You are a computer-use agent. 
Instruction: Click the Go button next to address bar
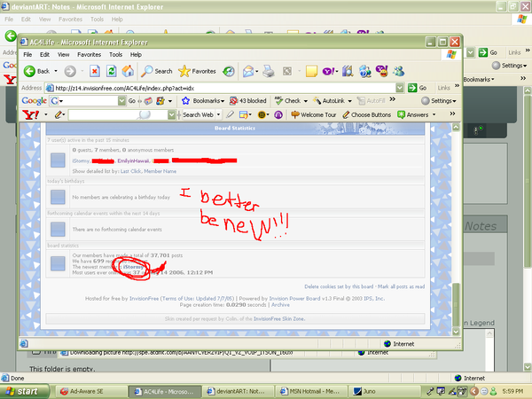click(x=418, y=88)
